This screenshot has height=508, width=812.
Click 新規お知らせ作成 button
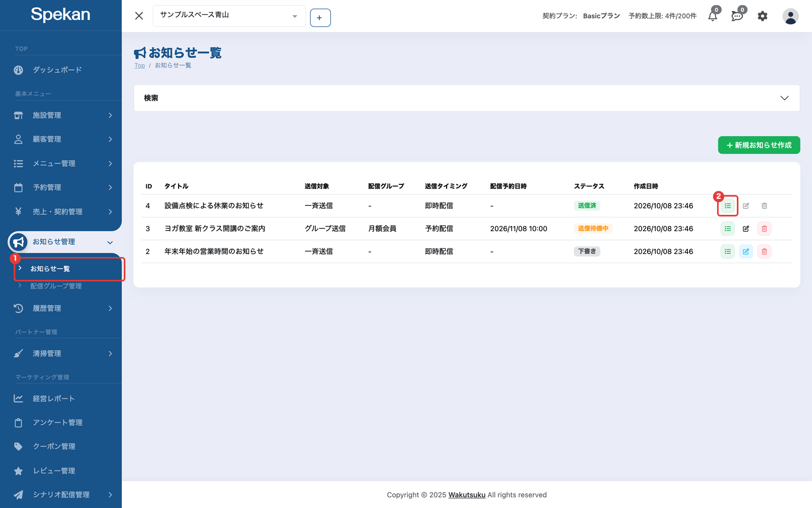(759, 145)
